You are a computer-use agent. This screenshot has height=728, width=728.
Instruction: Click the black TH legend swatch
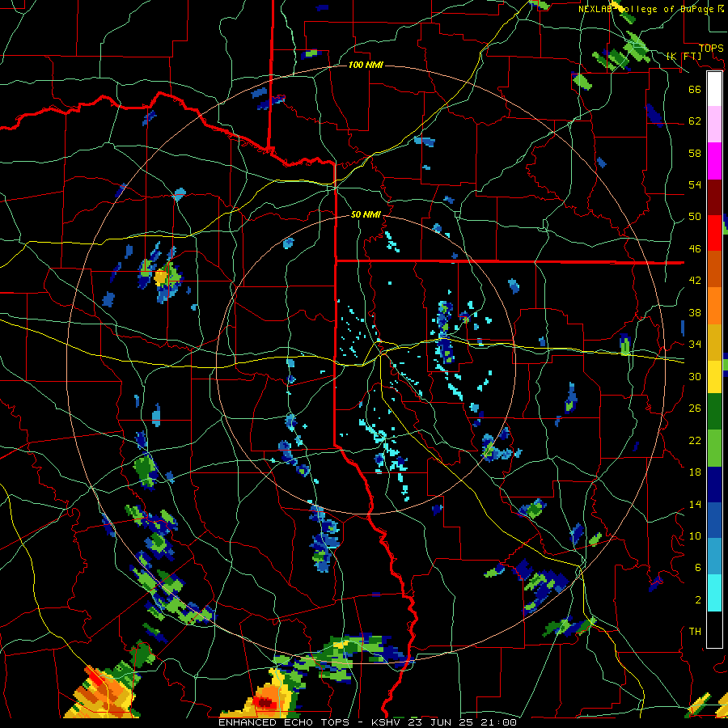(714, 629)
